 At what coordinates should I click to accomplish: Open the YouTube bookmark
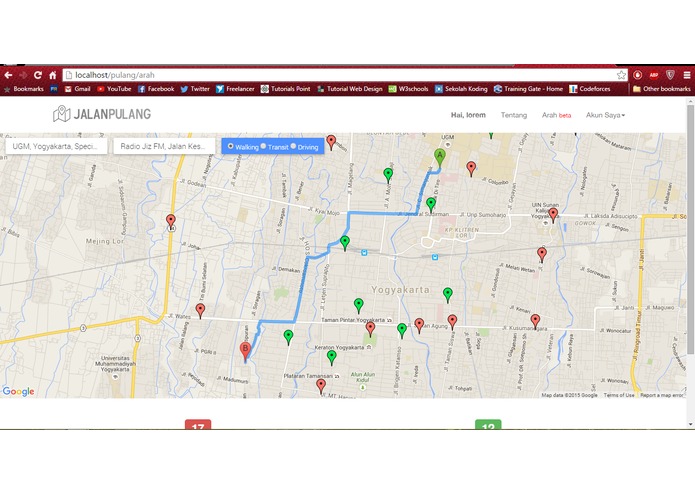coord(114,89)
